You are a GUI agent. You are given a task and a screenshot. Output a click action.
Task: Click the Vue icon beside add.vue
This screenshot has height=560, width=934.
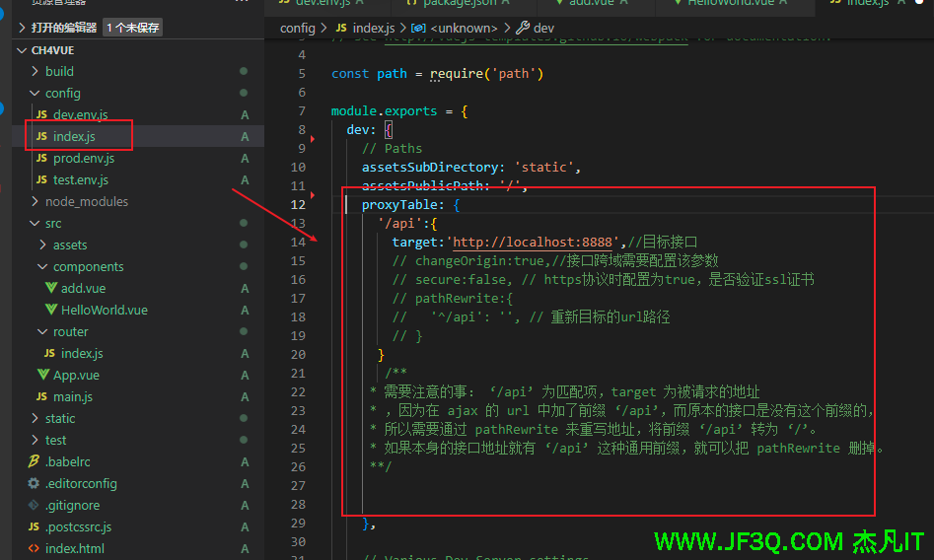51,288
